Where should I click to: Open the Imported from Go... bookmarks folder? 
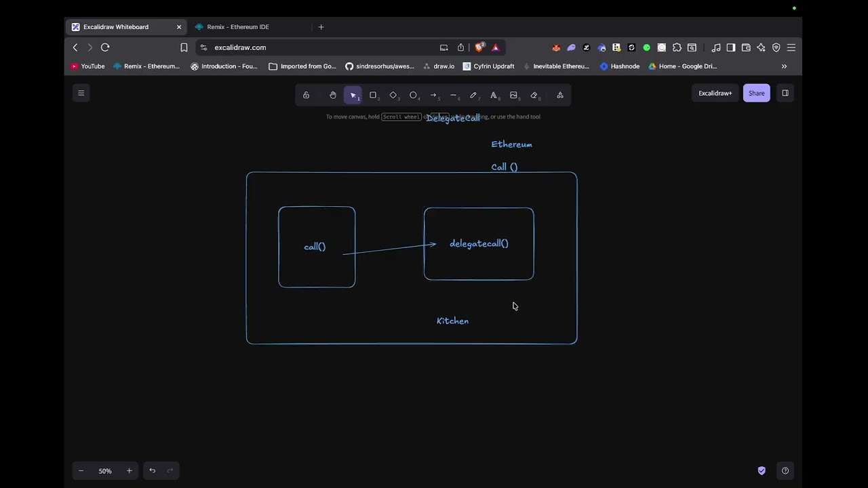(x=302, y=66)
